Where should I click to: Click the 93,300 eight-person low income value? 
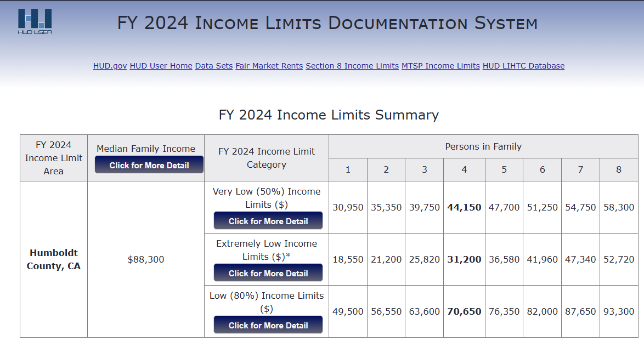619,311
